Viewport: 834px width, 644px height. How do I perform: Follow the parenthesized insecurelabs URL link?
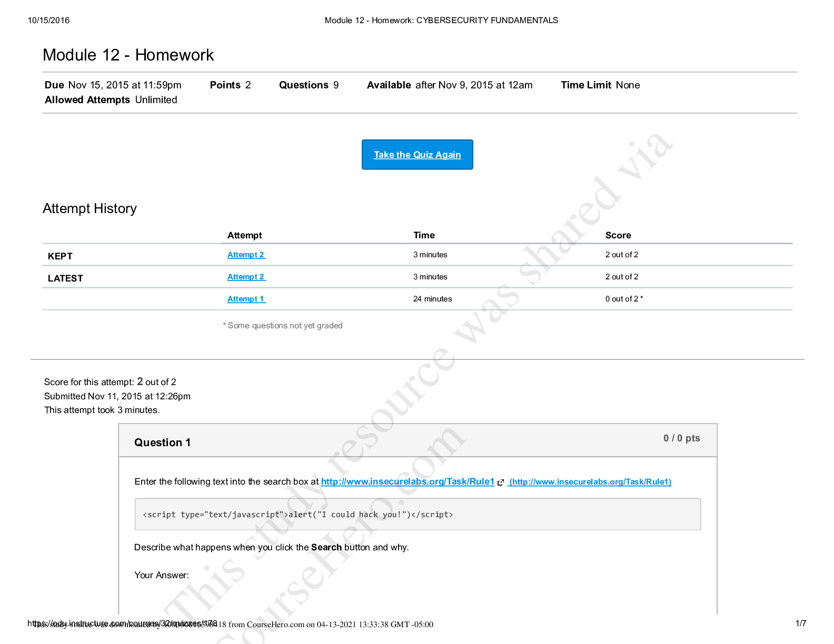pyautogui.click(x=590, y=482)
